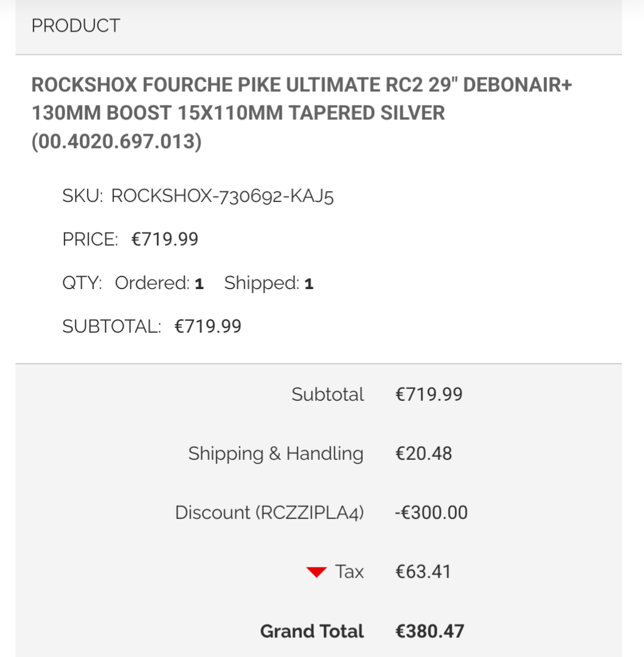Viewport: 644px width, 657px height.
Task: Click the PRICE value €719.99
Action: (x=165, y=240)
